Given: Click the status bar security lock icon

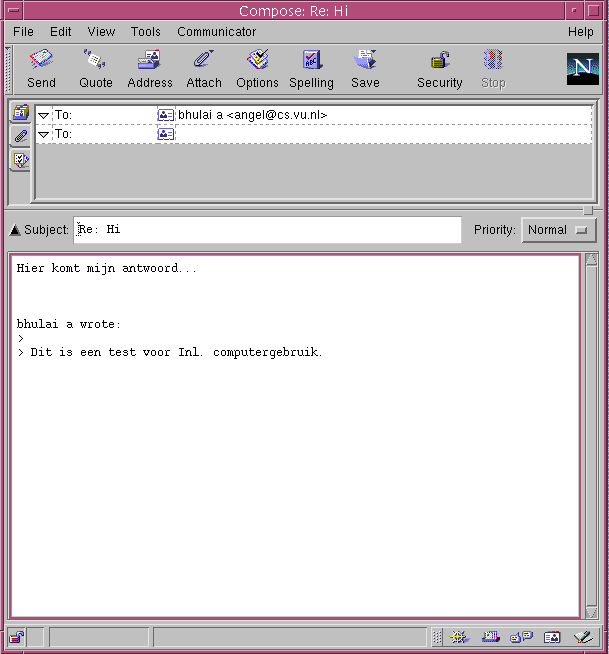Looking at the screenshot, I should pos(17,637).
